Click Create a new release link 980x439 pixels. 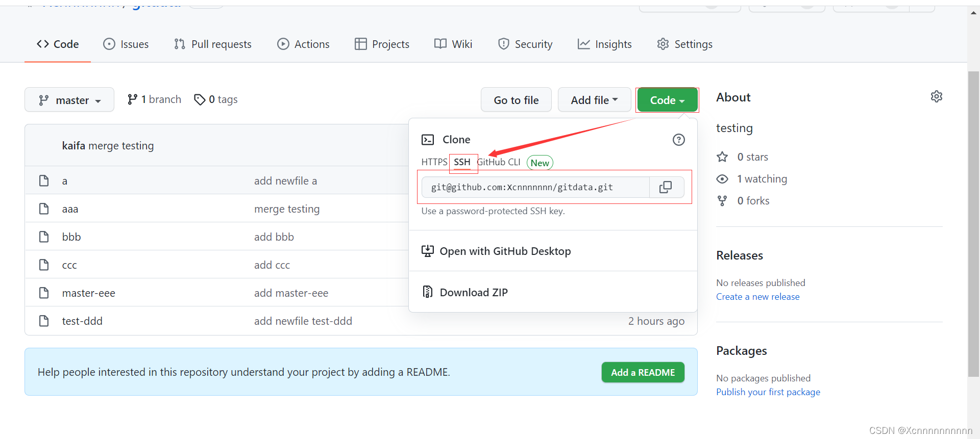(x=758, y=297)
